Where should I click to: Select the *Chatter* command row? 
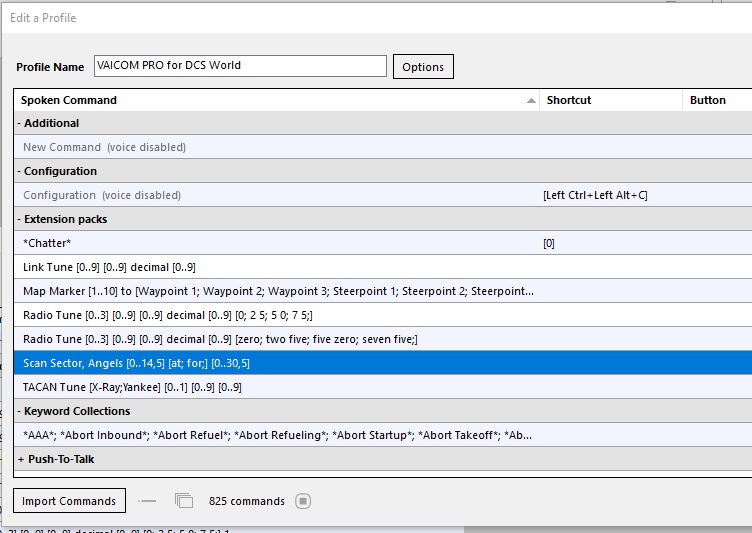pos(383,243)
